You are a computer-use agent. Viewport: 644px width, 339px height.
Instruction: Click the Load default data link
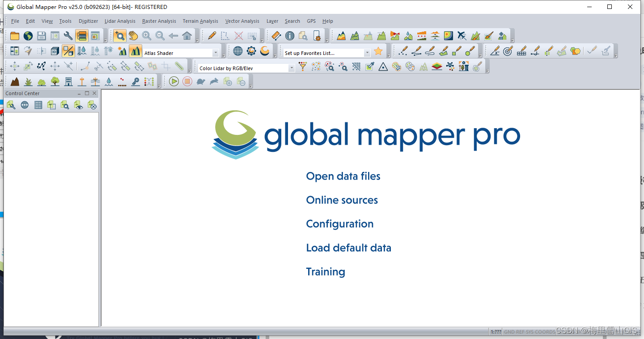click(x=349, y=248)
